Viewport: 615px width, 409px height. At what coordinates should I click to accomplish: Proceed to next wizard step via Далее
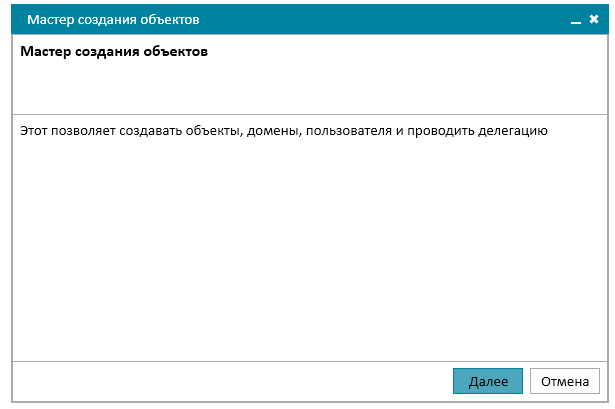(488, 381)
